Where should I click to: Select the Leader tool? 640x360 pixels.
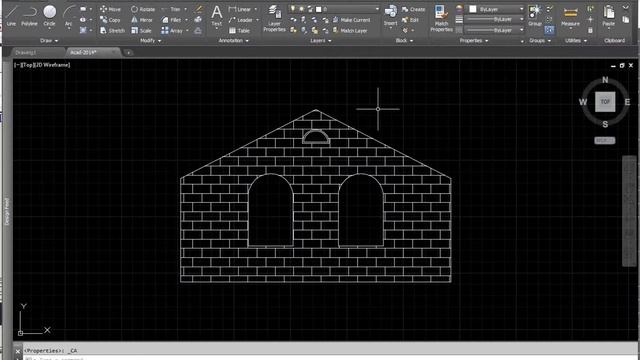241,20
